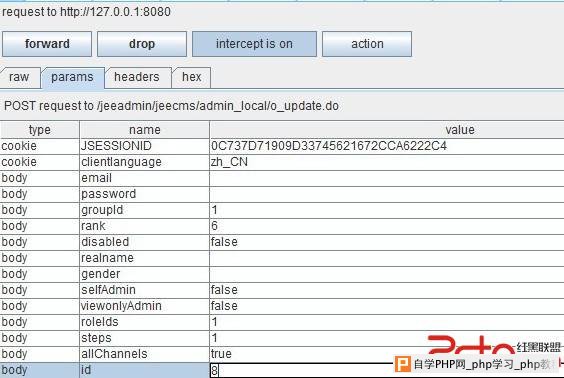Select the disabled name cell
Screen dimensions: 564x378
pos(144,242)
